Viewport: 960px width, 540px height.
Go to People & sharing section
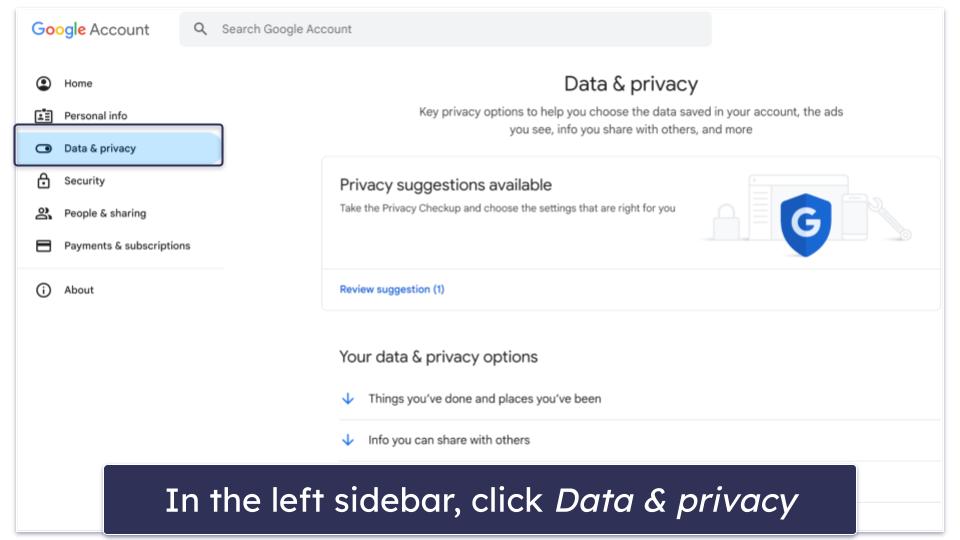(105, 213)
